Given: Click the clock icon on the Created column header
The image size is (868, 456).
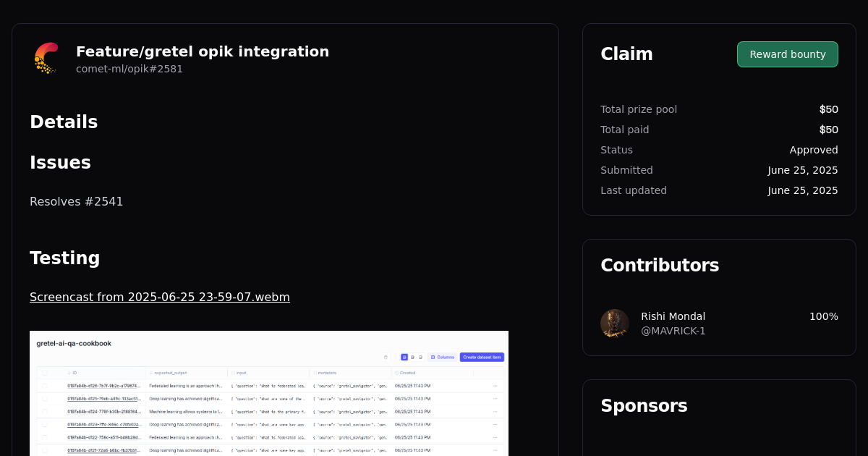Looking at the screenshot, I should (x=396, y=372).
